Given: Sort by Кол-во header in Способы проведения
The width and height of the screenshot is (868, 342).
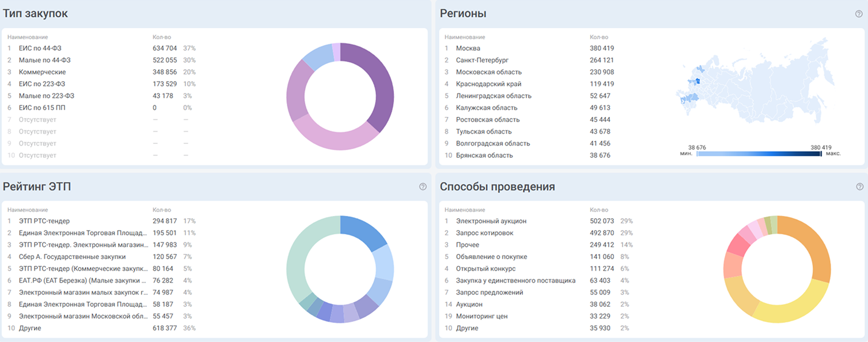Looking at the screenshot, I should [599, 210].
